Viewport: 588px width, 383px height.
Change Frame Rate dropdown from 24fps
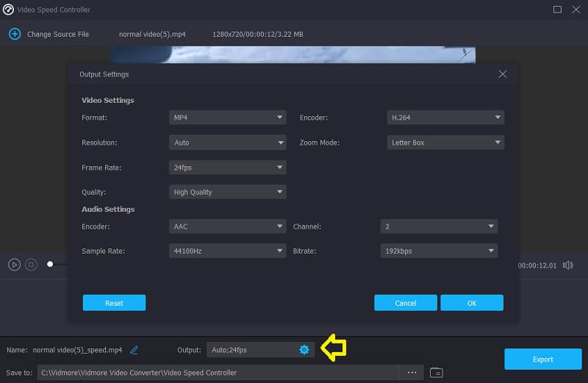[227, 168]
